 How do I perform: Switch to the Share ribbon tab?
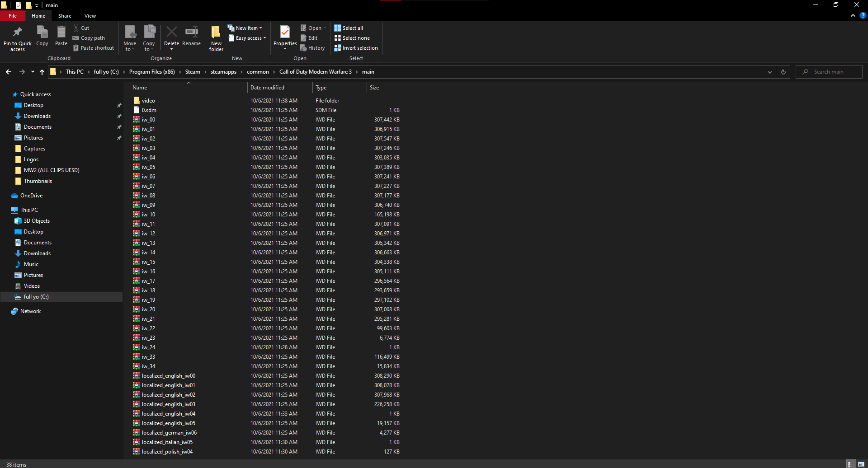tap(65, 16)
